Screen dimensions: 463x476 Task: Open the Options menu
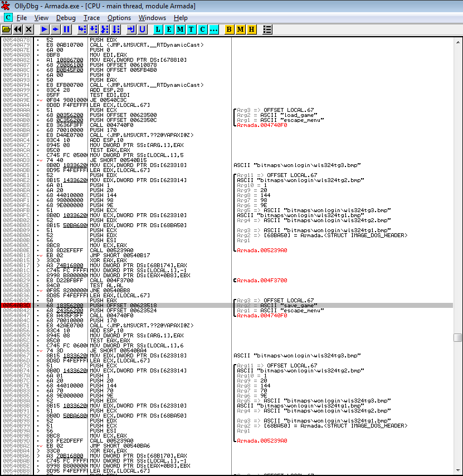[119, 18]
